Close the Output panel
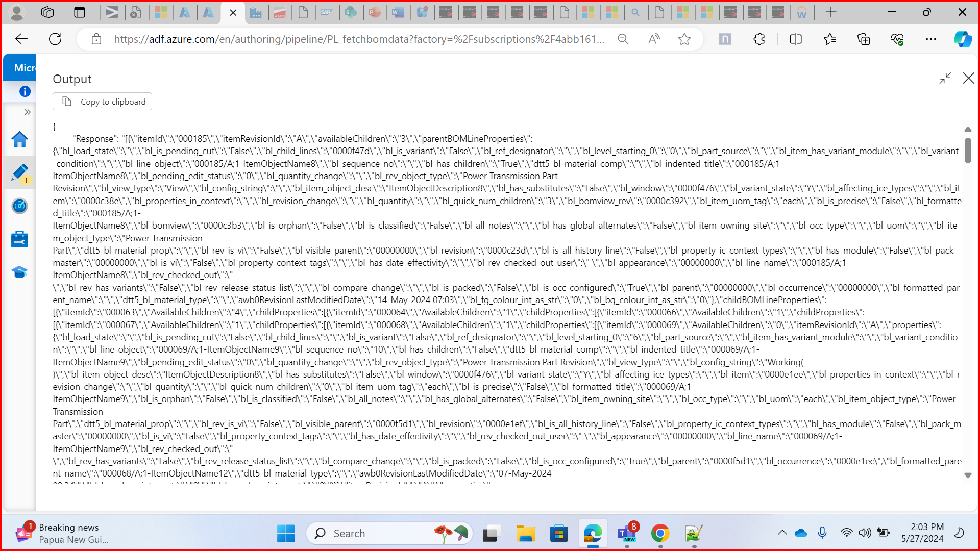Image resolution: width=980 pixels, height=551 pixels. tap(968, 78)
